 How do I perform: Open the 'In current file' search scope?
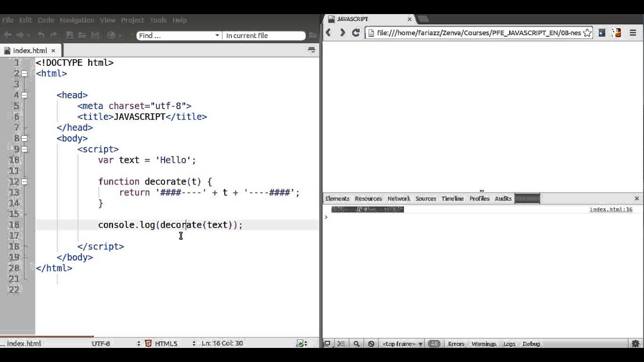click(265, 36)
